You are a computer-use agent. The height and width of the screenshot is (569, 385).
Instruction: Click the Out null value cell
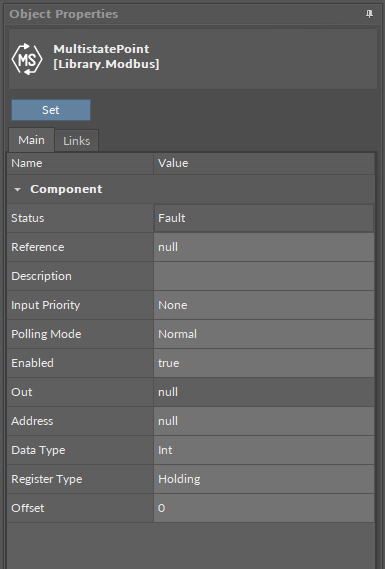pos(264,392)
